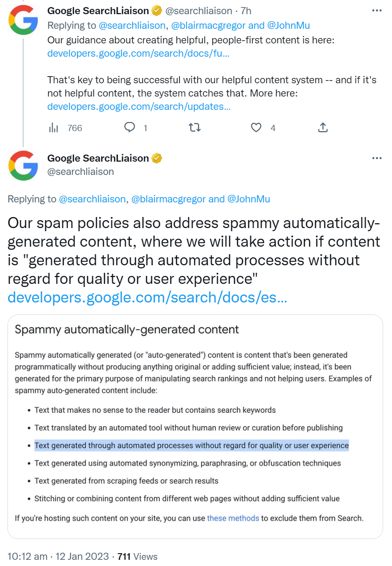This screenshot has width=392, height=566.
Task: Open the share tweet icon
Action: click(323, 128)
